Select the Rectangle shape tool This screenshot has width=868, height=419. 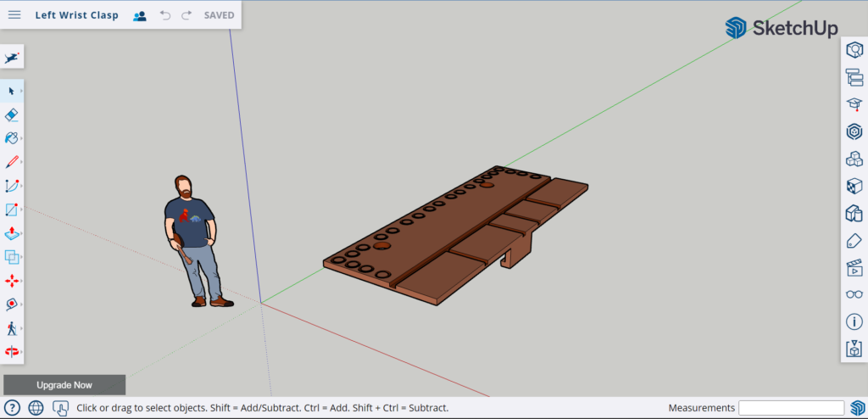[x=12, y=209]
